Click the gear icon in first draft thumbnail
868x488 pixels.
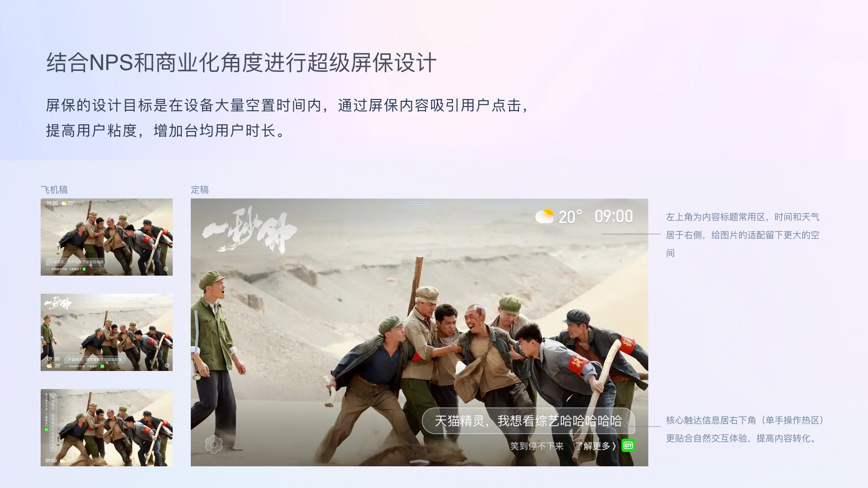pyautogui.click(x=166, y=269)
